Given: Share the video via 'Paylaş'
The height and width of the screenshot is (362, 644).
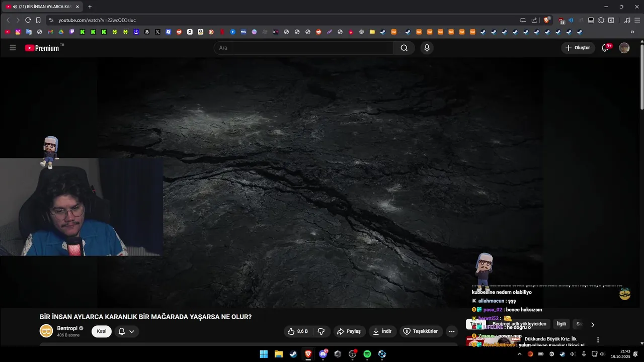Looking at the screenshot, I should (x=349, y=331).
